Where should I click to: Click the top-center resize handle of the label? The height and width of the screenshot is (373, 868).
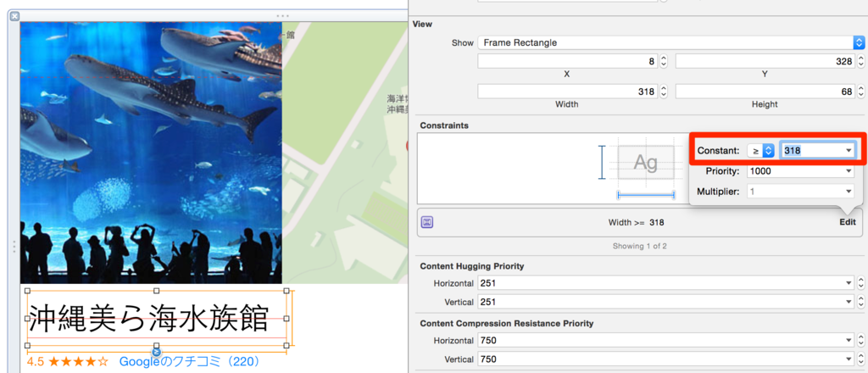(157, 291)
